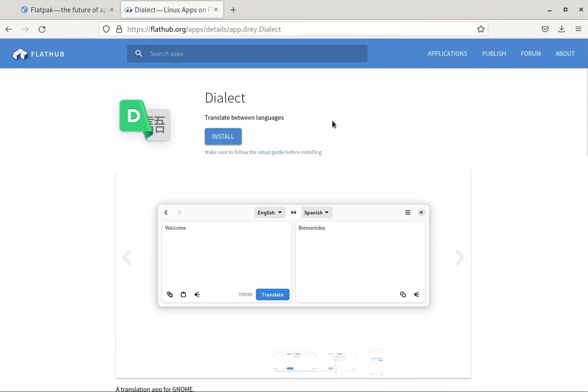Viewport: 588px width, 392px height.
Task: Go to the FORUM page
Action: point(531,54)
